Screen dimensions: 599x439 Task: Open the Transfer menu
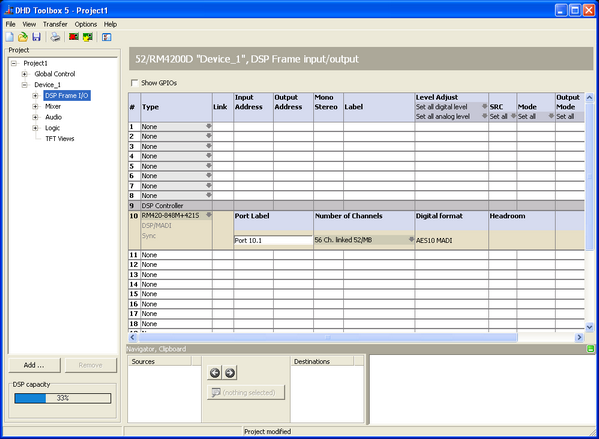coord(55,24)
